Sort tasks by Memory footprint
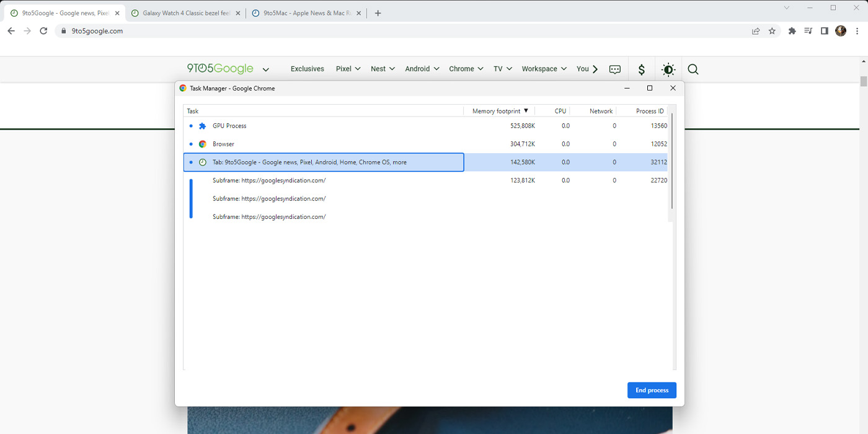This screenshot has height=434, width=868. point(500,110)
